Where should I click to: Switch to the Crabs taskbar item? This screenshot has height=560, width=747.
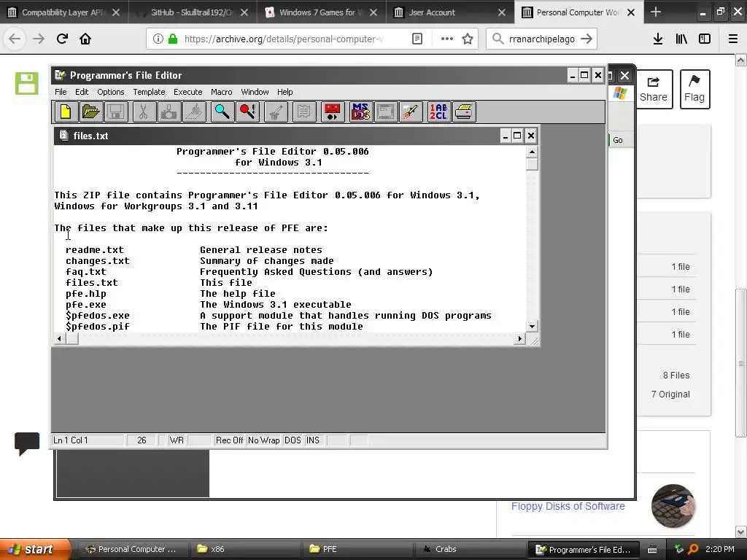click(x=469, y=549)
